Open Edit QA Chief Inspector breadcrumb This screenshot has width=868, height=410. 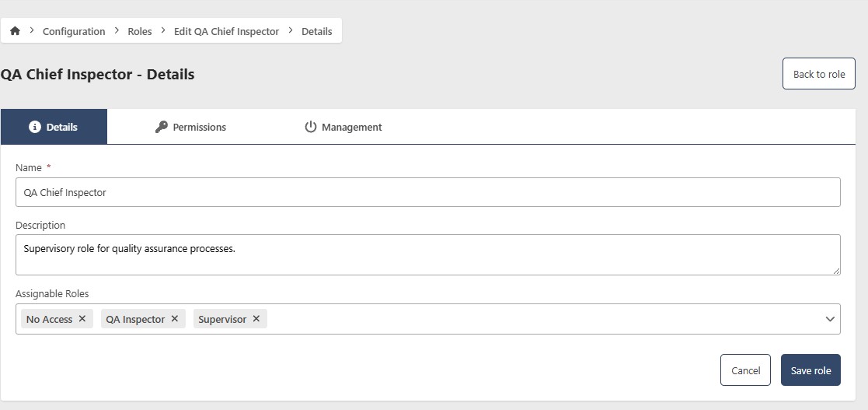click(x=226, y=31)
